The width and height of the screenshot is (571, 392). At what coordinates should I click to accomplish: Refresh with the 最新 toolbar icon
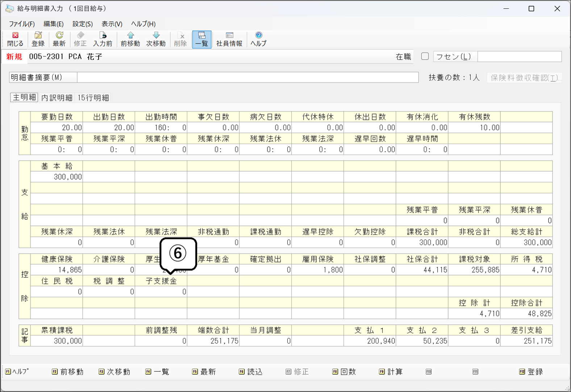pyautogui.click(x=59, y=39)
